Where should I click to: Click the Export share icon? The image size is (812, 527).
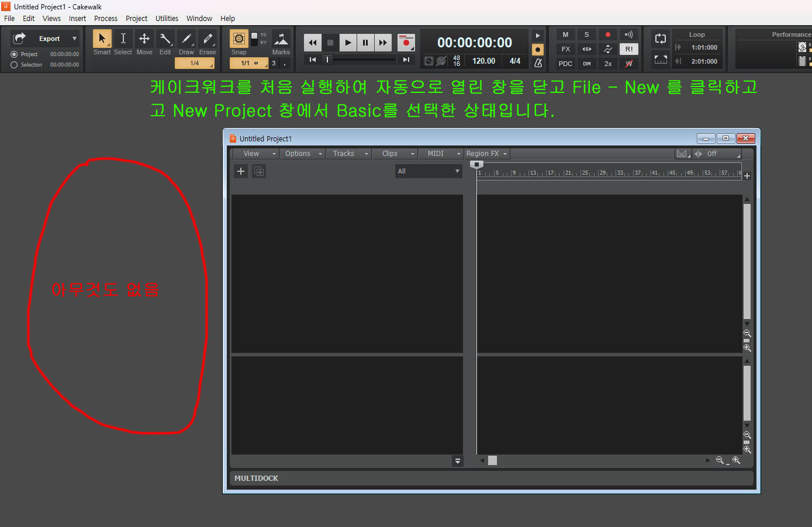pos(20,39)
